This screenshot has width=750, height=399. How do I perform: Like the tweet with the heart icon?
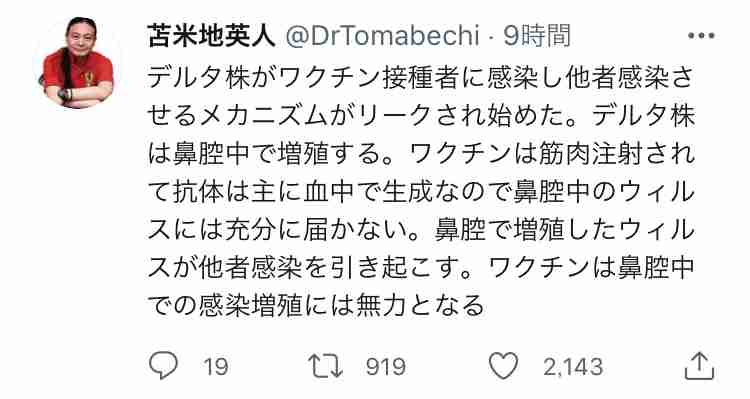(503, 366)
